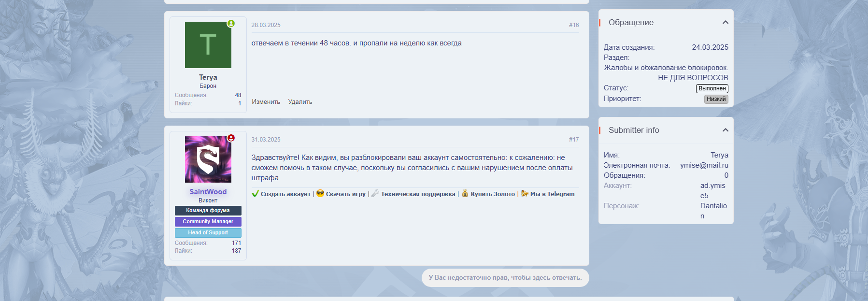Open Terya's green avatar thumbnail
Screen dimensions: 868x301
(208, 45)
